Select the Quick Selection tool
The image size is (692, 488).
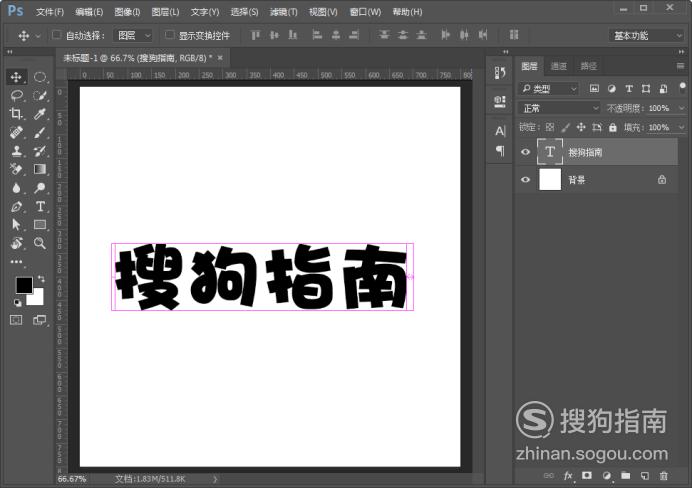[x=40, y=95]
